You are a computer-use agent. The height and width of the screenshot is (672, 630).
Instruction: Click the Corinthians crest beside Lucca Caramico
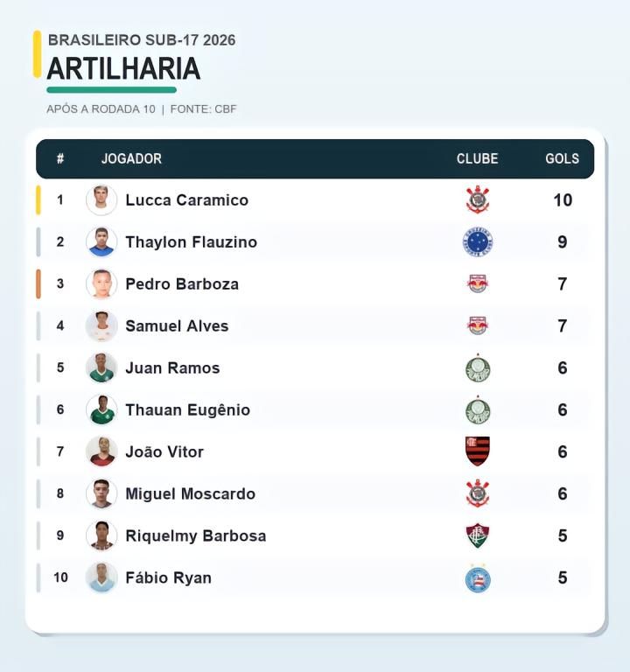pos(478,199)
